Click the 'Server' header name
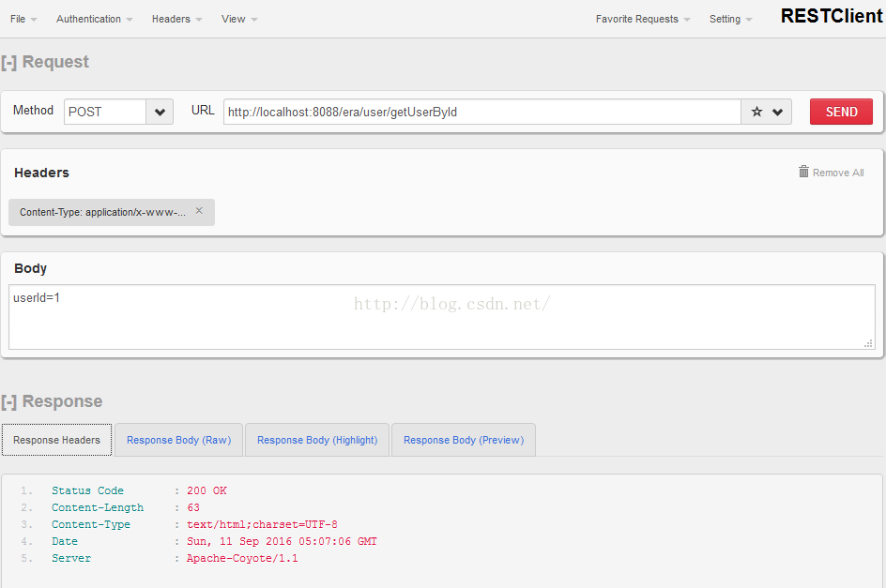The image size is (886, 588). coord(71,558)
